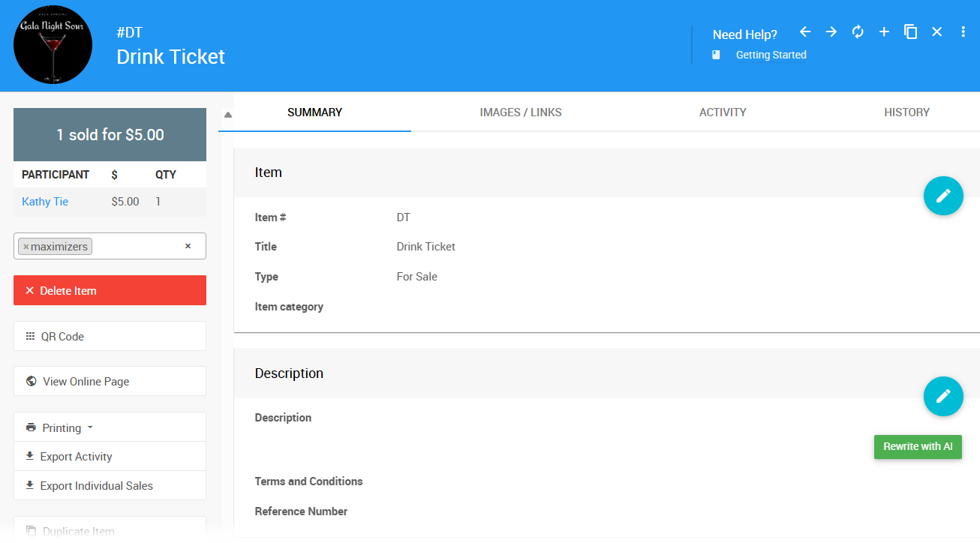Open the Getting Started help link
Image resolution: width=980 pixels, height=543 pixels.
click(x=771, y=55)
